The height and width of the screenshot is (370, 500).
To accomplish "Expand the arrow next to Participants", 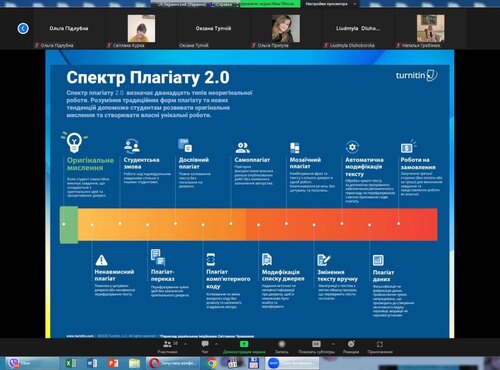I will click(185, 344).
